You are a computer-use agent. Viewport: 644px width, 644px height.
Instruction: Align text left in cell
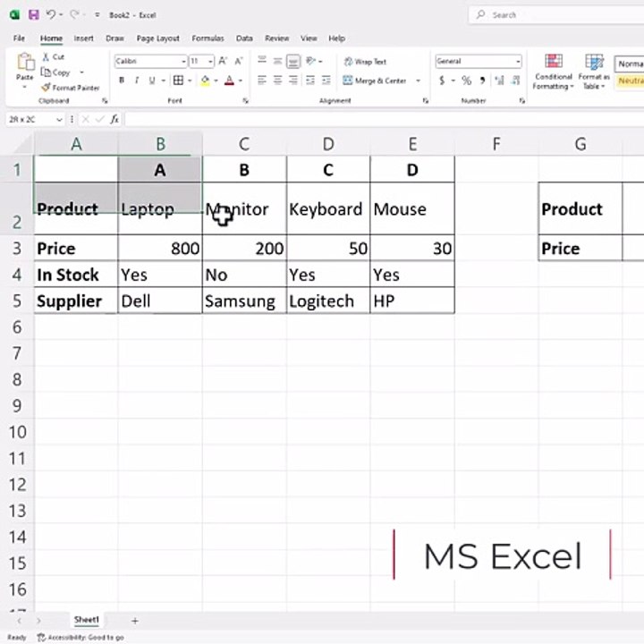tap(261, 80)
